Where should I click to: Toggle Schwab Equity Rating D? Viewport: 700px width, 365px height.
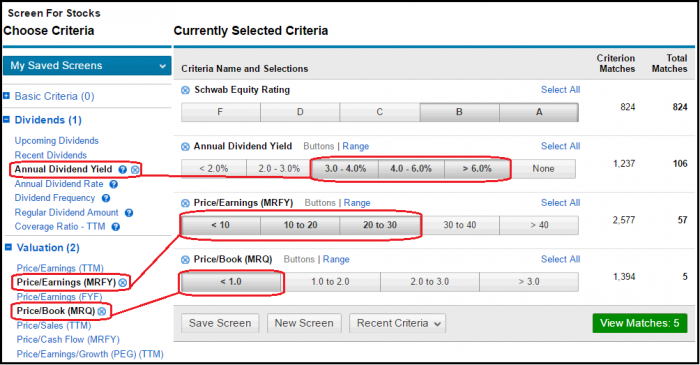[x=300, y=112]
